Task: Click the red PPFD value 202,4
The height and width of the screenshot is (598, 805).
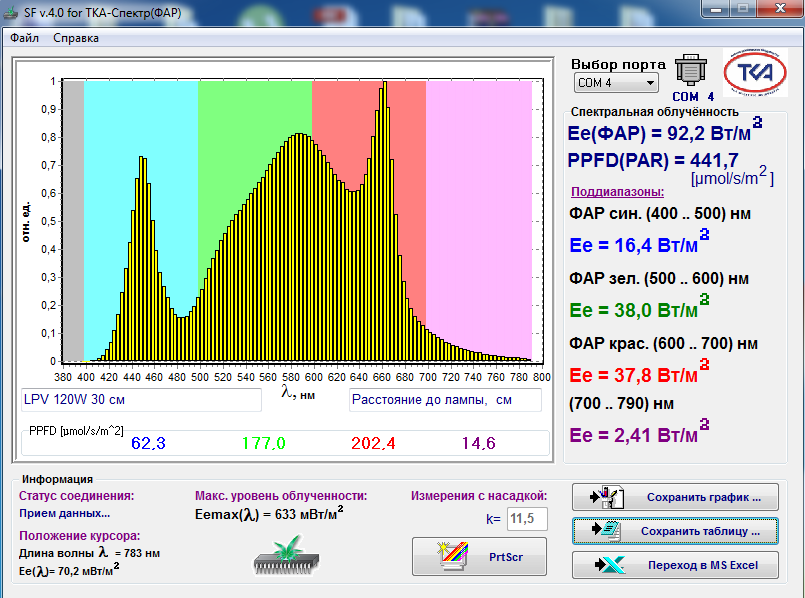Action: pos(373,443)
